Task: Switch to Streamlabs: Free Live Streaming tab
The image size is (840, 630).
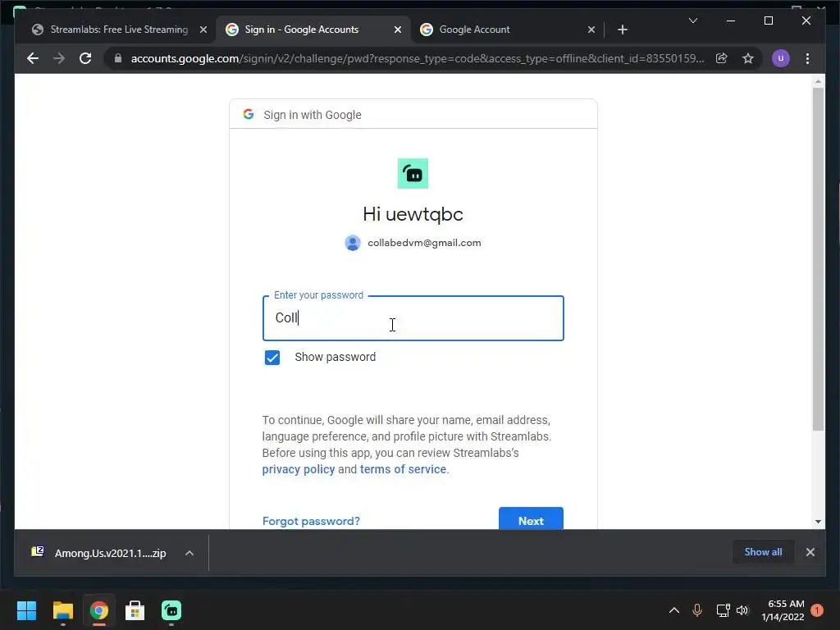Action: pos(118,30)
